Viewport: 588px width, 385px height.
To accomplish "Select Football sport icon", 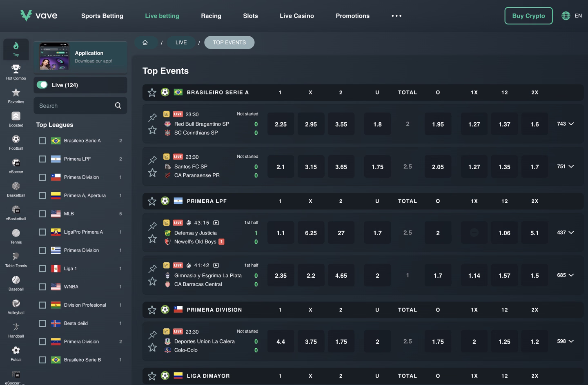I will pos(16,139).
